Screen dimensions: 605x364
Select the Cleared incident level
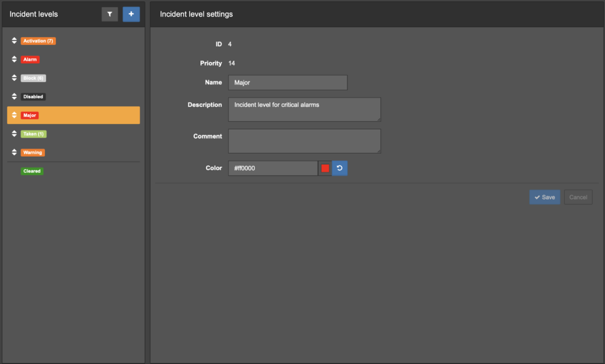tap(32, 171)
